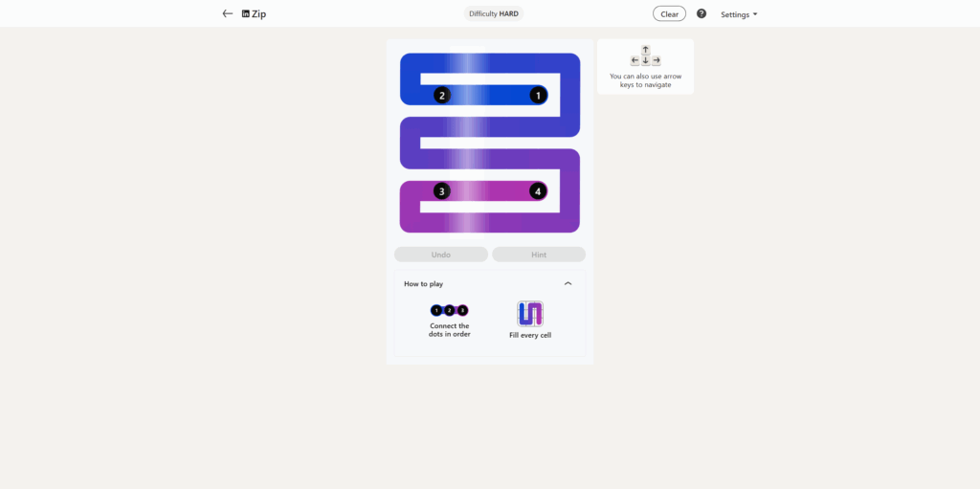Click the left arrow key icon
Viewport: 980px width, 489px height.
click(x=635, y=60)
